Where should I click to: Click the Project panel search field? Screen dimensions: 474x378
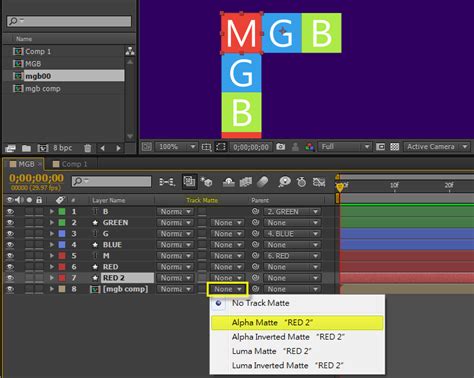(69, 21)
